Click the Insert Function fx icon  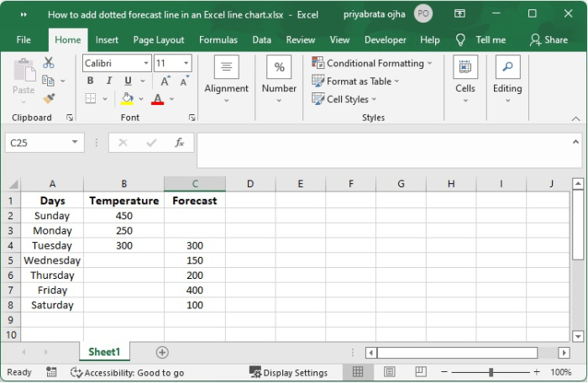179,143
